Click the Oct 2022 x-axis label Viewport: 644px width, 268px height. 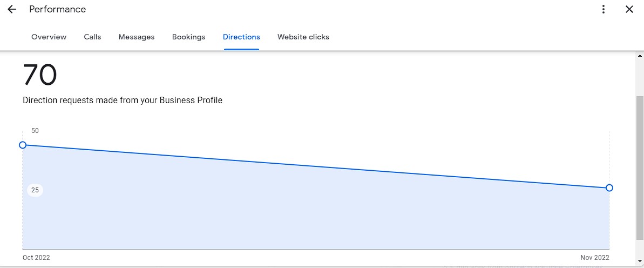[x=36, y=258]
